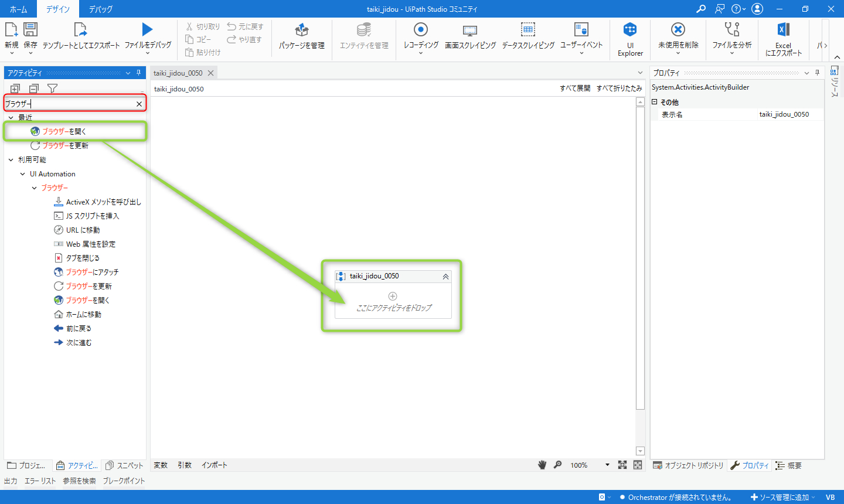Collapse the その他 property group
The height and width of the screenshot is (504, 844).
click(x=655, y=102)
